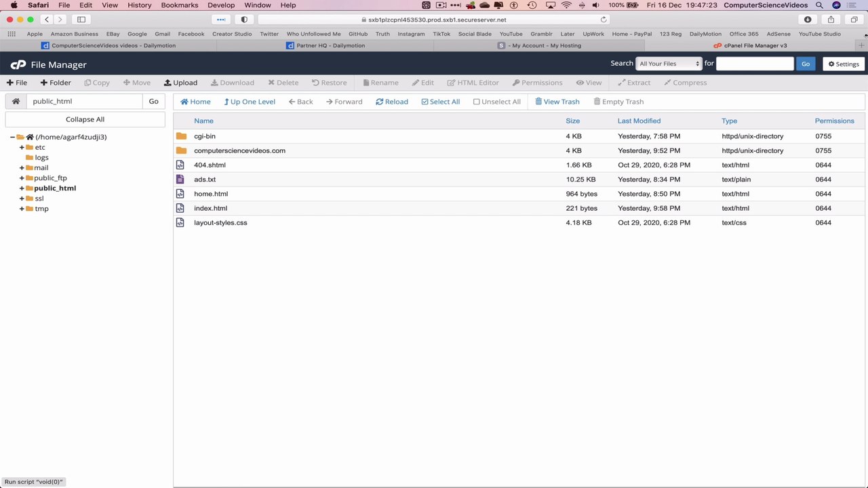
Task: Click the public_html path input field
Action: click(85, 101)
